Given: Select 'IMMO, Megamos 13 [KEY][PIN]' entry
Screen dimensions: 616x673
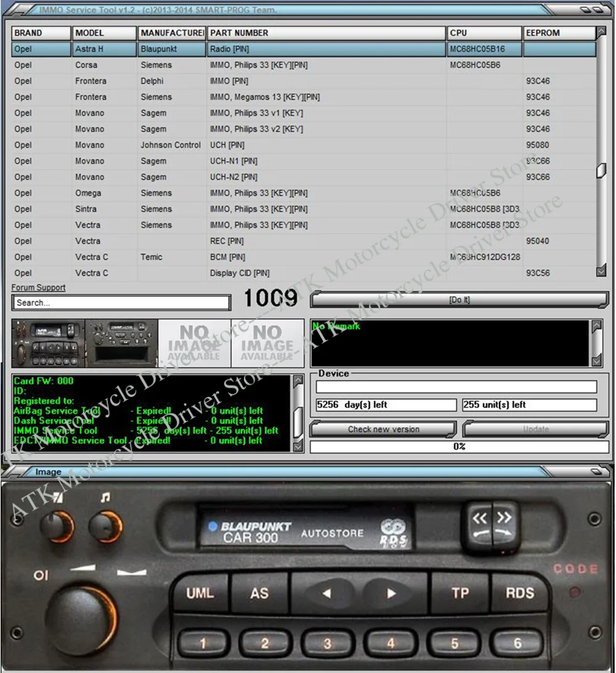Looking at the screenshot, I should 265,97.
